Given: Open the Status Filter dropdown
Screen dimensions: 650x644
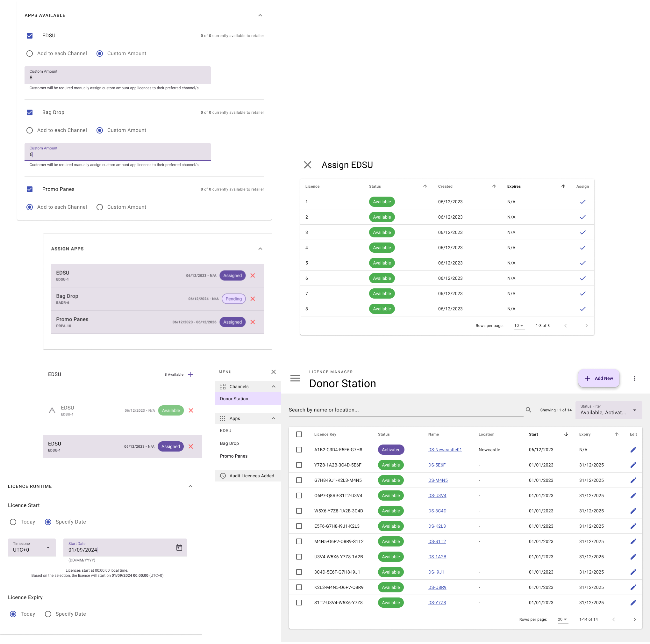Looking at the screenshot, I should pyautogui.click(x=609, y=410).
